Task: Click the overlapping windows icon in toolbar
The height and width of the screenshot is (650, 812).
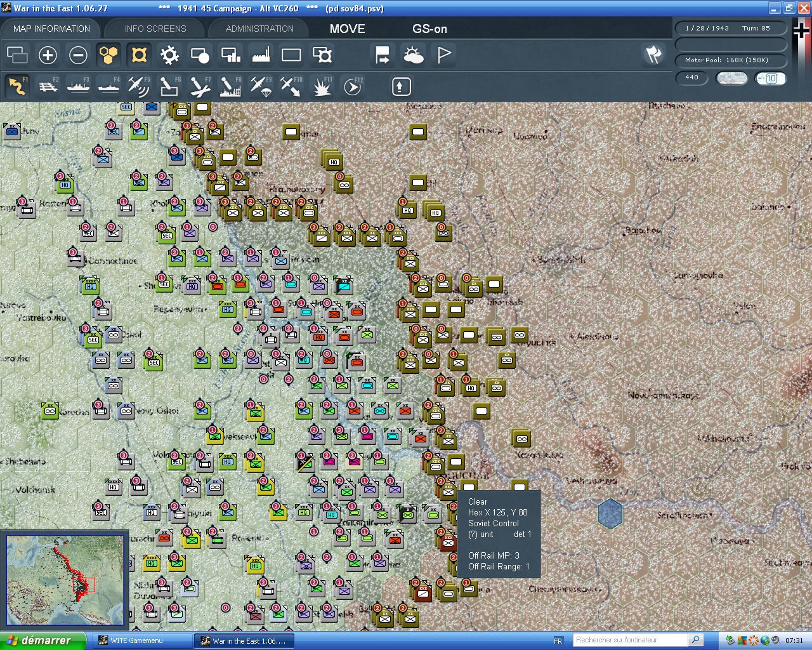Action: (x=17, y=55)
